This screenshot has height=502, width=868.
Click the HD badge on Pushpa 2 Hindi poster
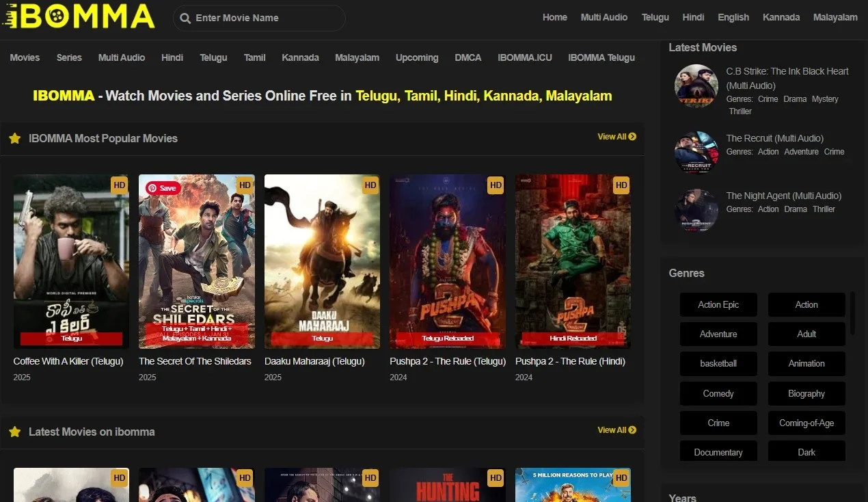pyautogui.click(x=621, y=185)
